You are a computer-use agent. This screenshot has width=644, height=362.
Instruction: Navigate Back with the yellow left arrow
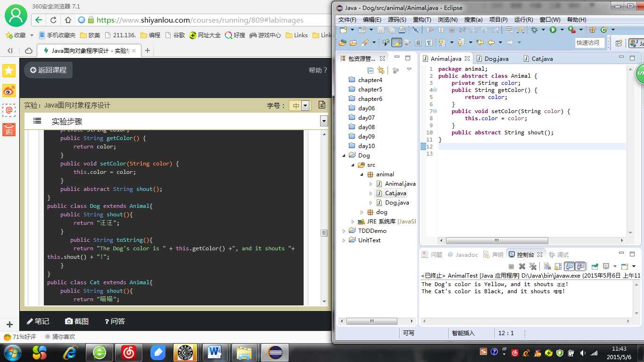pyautogui.click(x=491, y=43)
